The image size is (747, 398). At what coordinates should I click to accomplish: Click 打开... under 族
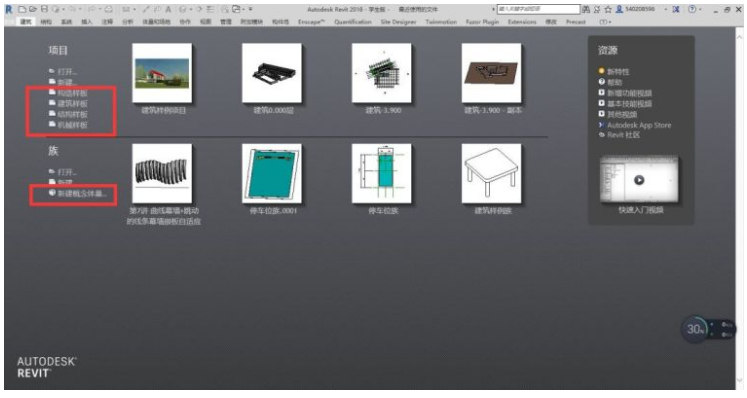pyautogui.click(x=63, y=172)
